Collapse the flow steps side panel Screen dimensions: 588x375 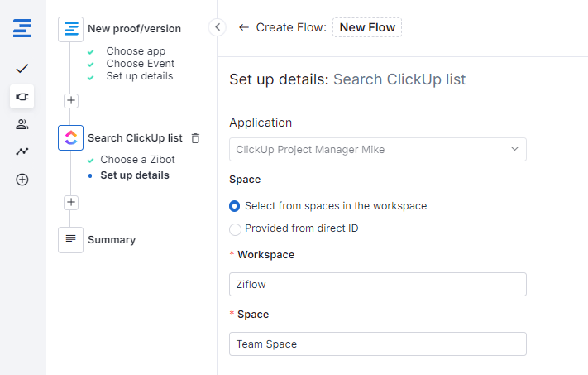click(218, 27)
